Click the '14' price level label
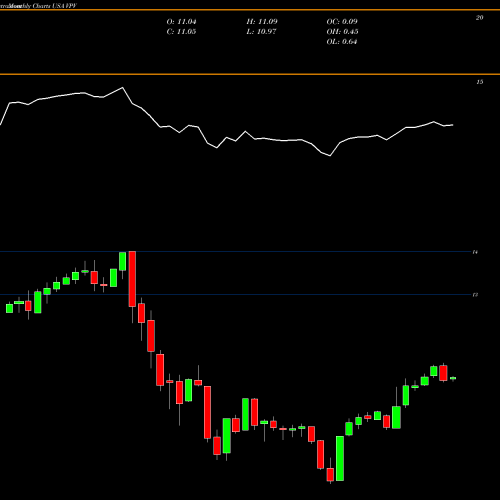Viewport: 500px width, 500px height. pyautogui.click(x=475, y=252)
